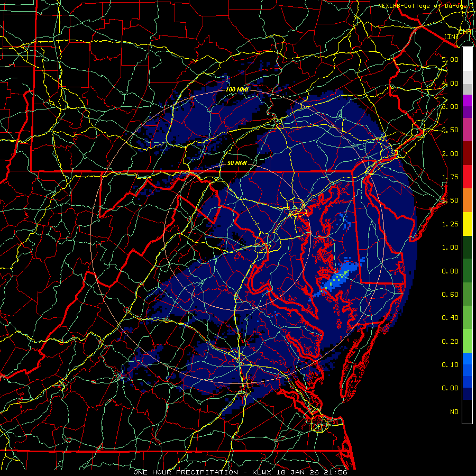Click the 50 NMI range ring label
This screenshot has height=476, width=476.
[x=237, y=163]
